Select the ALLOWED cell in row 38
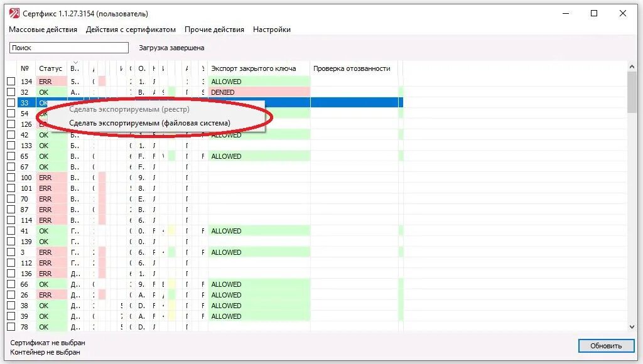Screen dimensions: 643x364 click(259, 306)
